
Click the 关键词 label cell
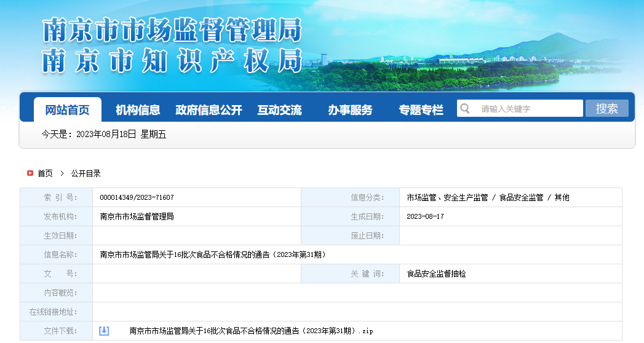[351, 274]
